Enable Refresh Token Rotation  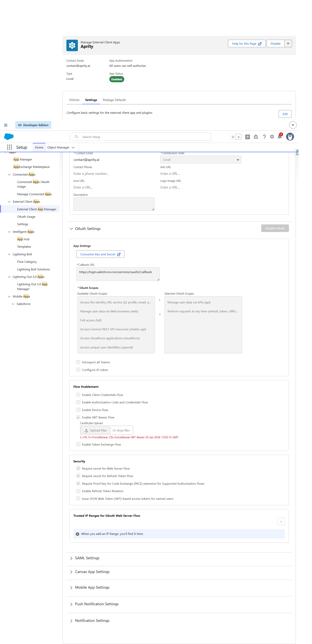pyautogui.click(x=78, y=491)
